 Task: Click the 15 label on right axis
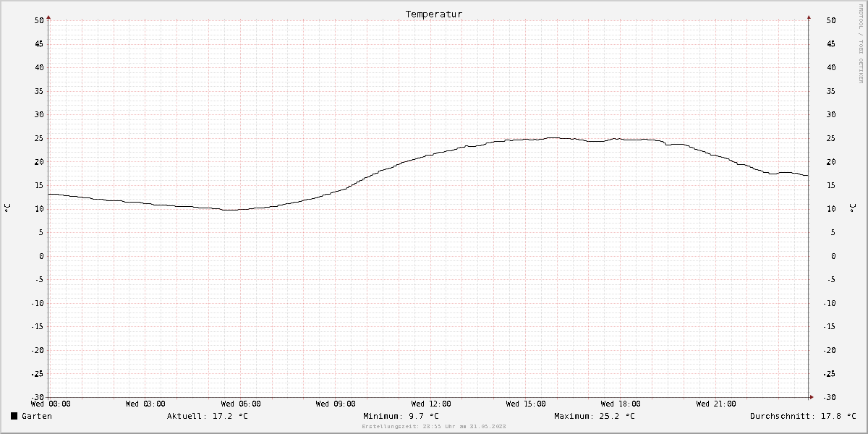pyautogui.click(x=831, y=185)
